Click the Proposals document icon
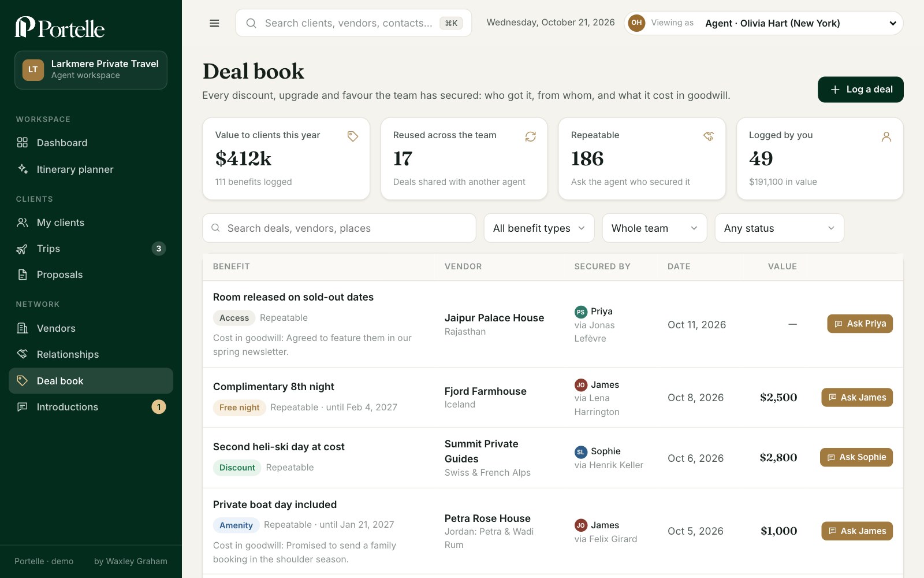The height and width of the screenshot is (578, 924). (23, 275)
